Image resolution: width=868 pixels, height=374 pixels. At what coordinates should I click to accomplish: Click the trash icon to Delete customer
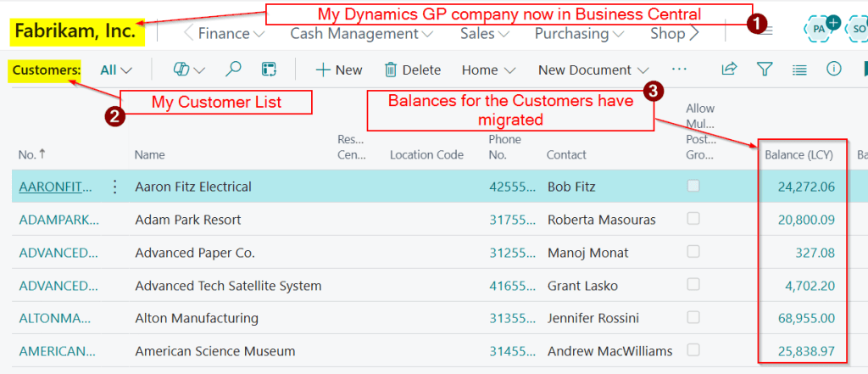(391, 70)
